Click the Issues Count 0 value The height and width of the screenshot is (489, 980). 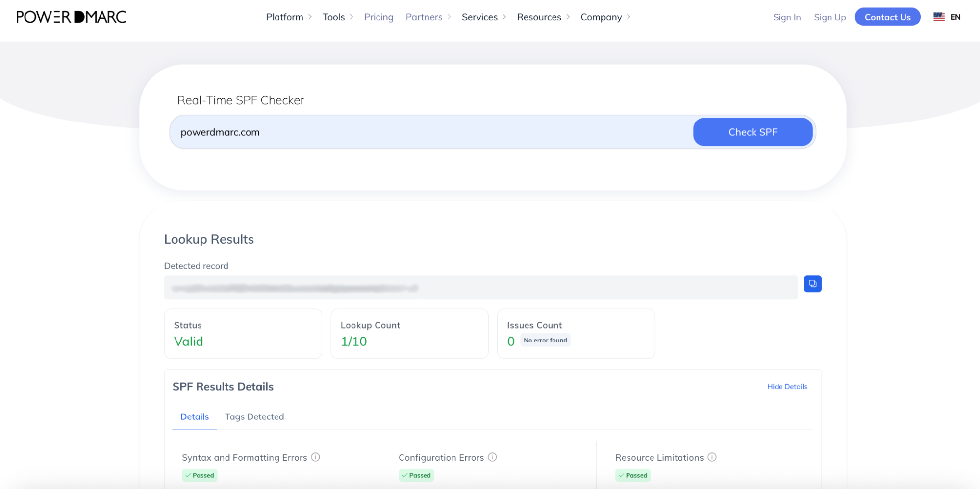[511, 342]
